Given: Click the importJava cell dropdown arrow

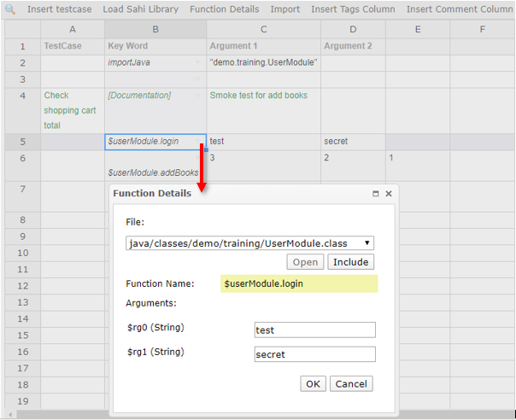Looking at the screenshot, I should pyautogui.click(x=198, y=63).
